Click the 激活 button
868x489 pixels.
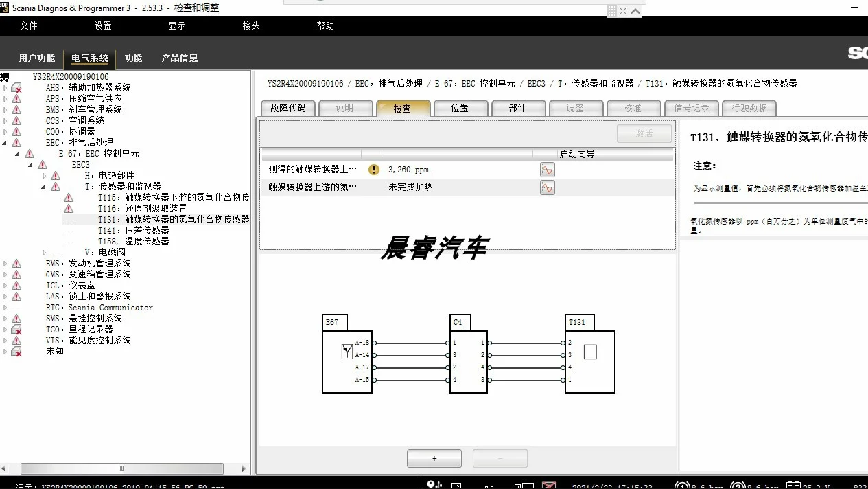coord(644,133)
